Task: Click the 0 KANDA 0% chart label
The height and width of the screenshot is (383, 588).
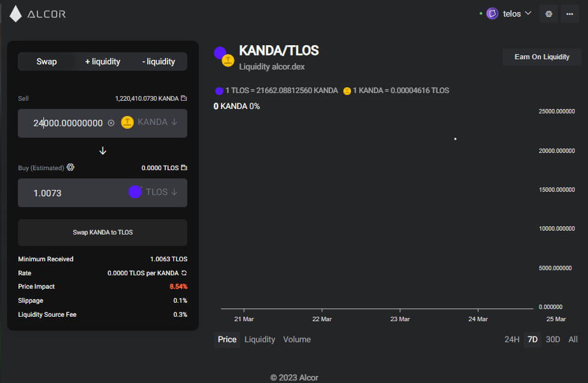Action: click(x=236, y=106)
